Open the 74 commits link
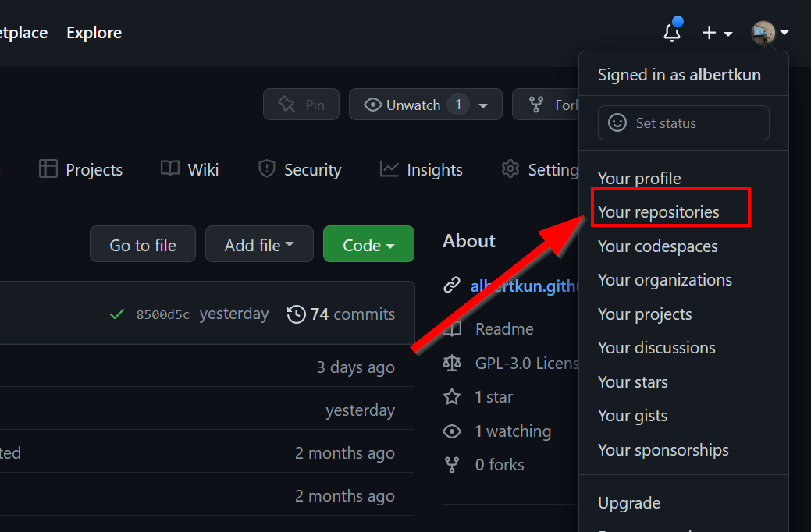Viewport: 811px width, 532px height. click(352, 314)
